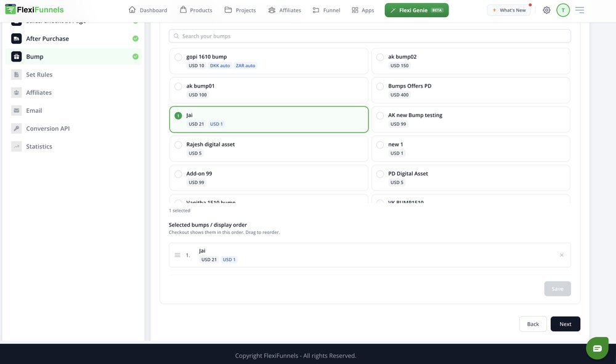The height and width of the screenshot is (364, 616).
Task: Select the PD Digital Asset radio
Action: [x=380, y=174]
